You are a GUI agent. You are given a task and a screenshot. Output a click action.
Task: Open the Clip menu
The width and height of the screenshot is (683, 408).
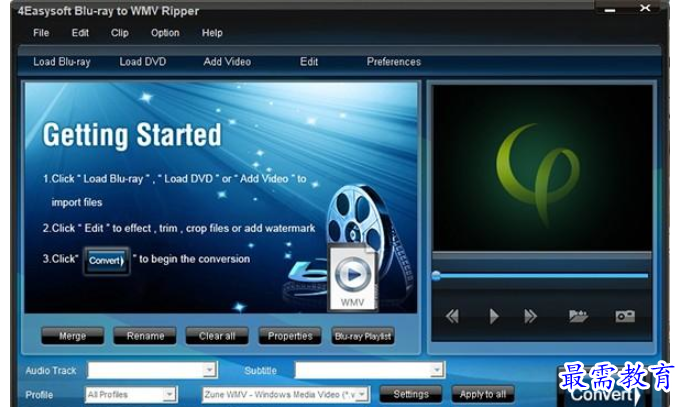point(119,33)
